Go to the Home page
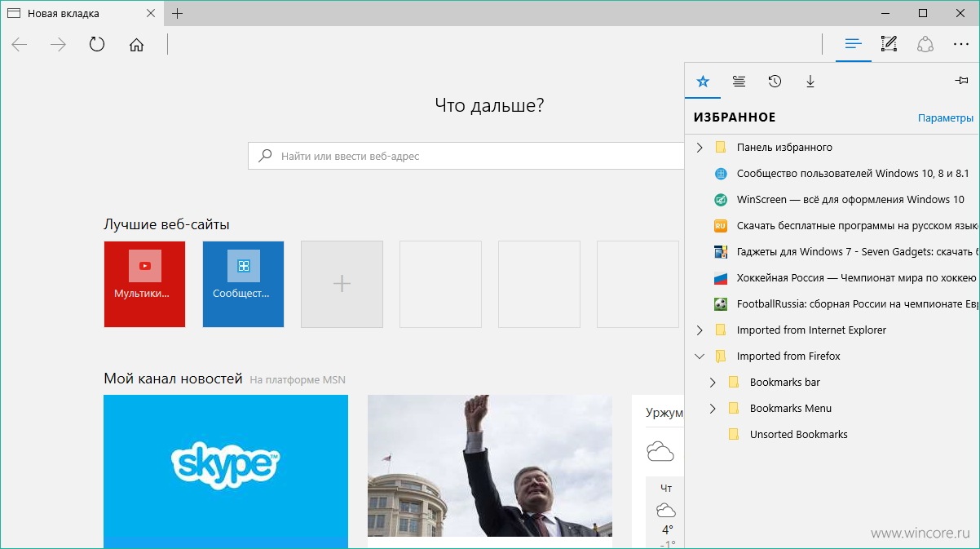The height and width of the screenshot is (549, 980). tap(136, 45)
